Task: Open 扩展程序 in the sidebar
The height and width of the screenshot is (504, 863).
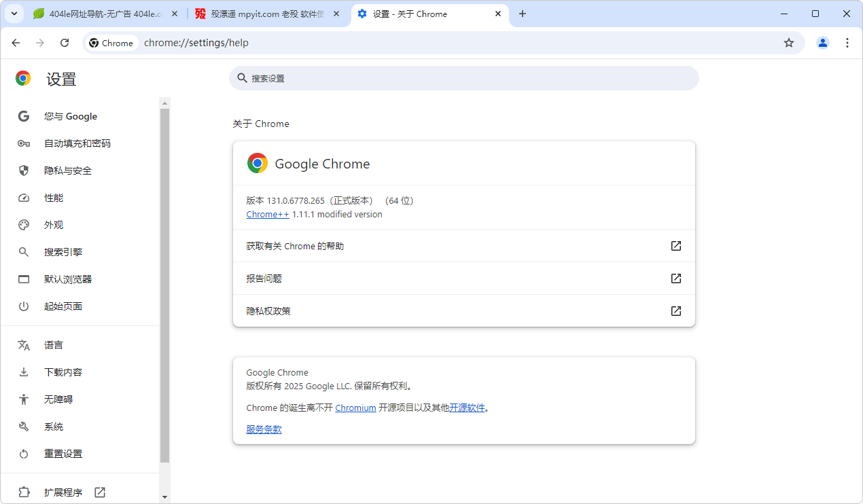Action: pos(80,492)
